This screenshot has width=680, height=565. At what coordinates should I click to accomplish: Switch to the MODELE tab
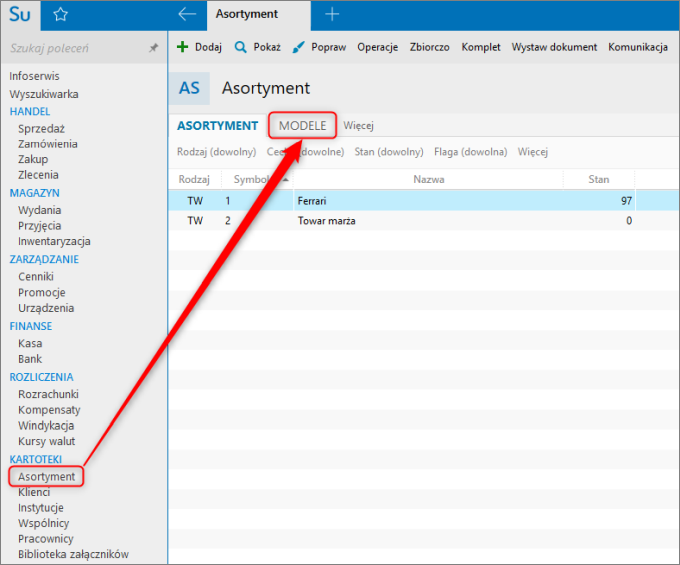click(302, 126)
